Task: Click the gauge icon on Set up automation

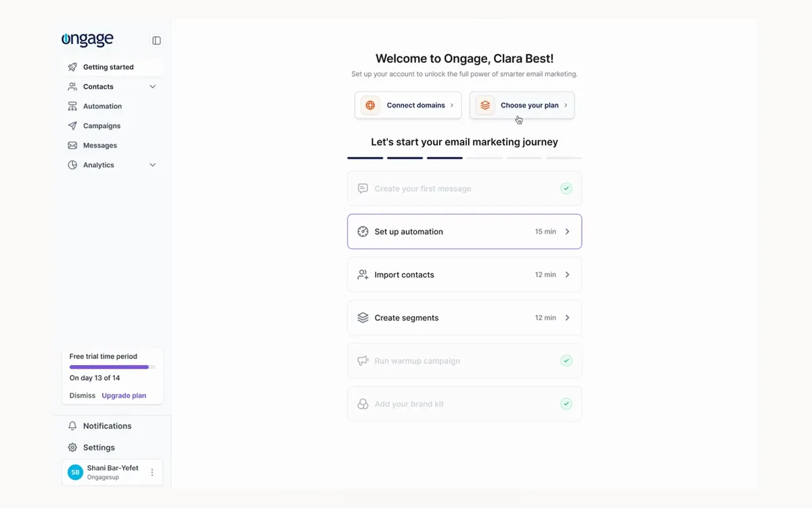Action: [x=363, y=232]
